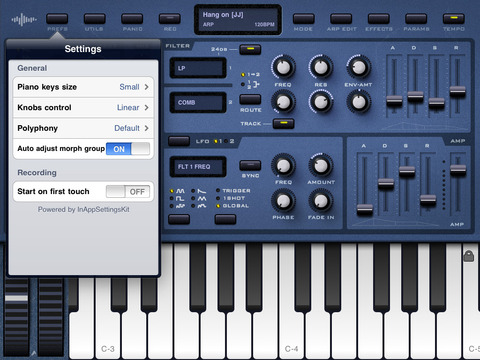Open the COMB filter 2 type selector
The image size is (480, 360).
[198, 102]
